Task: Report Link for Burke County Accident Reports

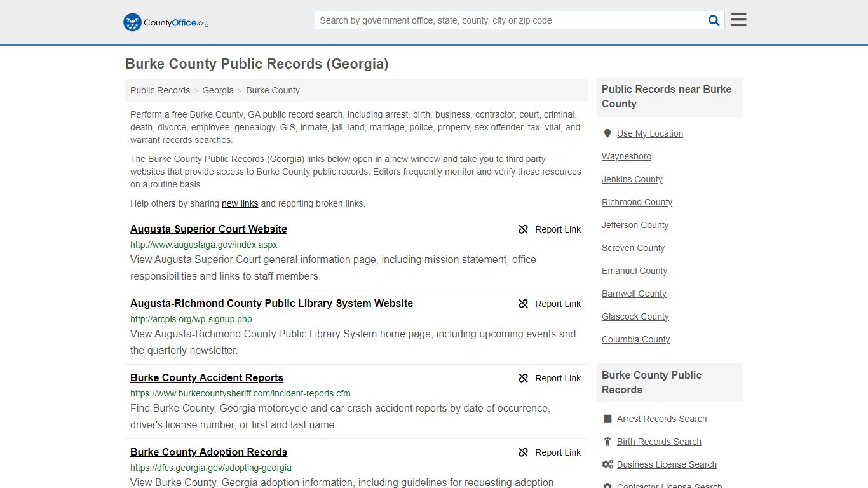Action: 558,378
